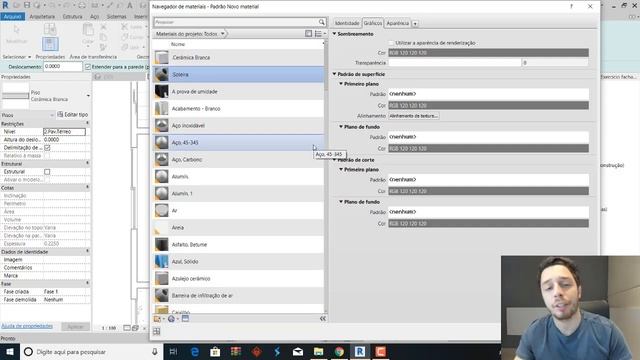Click the material search input field

236,22
